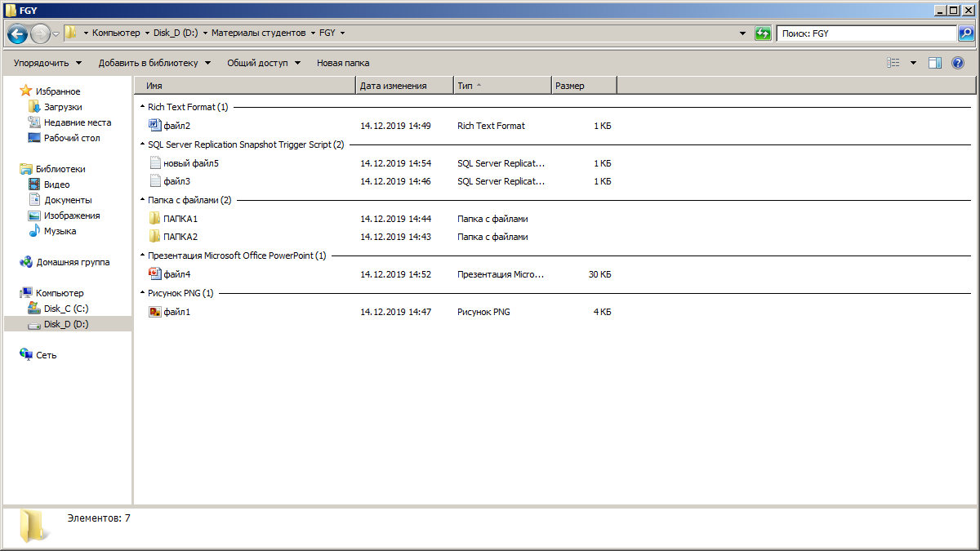Click the folder icon in address bar
Screen dimensions: 980x551
click(x=71, y=33)
